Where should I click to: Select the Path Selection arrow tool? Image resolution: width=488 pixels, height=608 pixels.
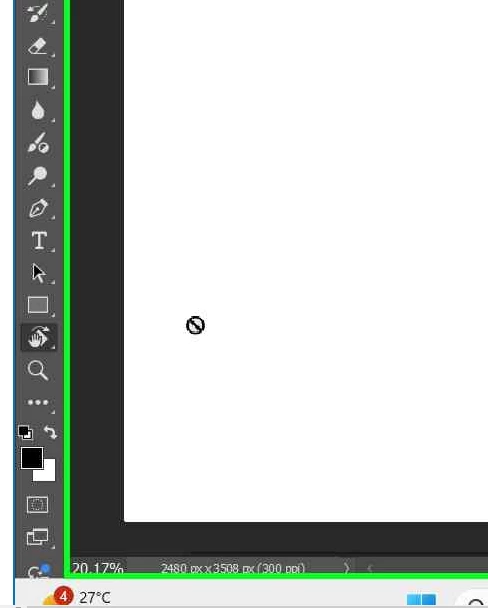tap(38, 273)
